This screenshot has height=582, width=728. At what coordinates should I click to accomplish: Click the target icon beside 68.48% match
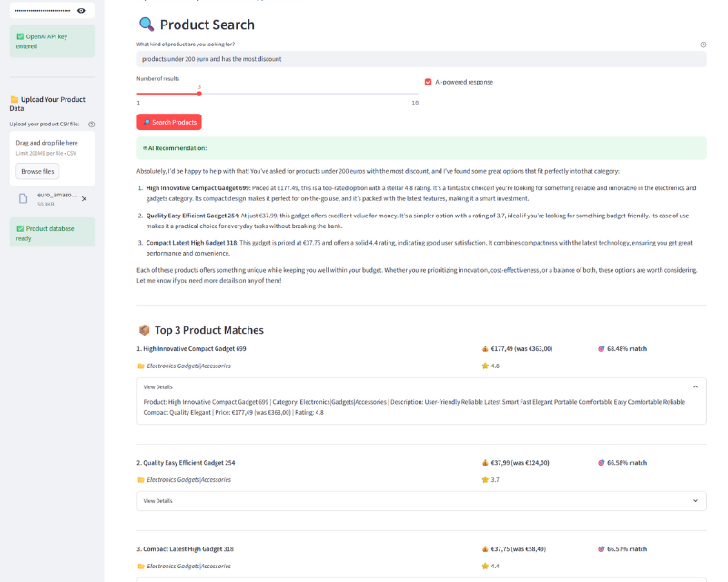[601, 348]
